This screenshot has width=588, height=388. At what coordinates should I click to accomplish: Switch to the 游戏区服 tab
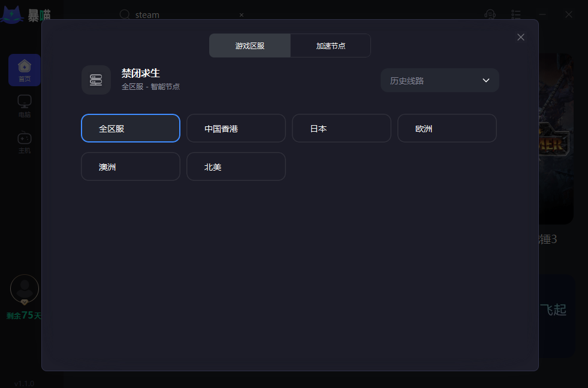[x=250, y=46]
